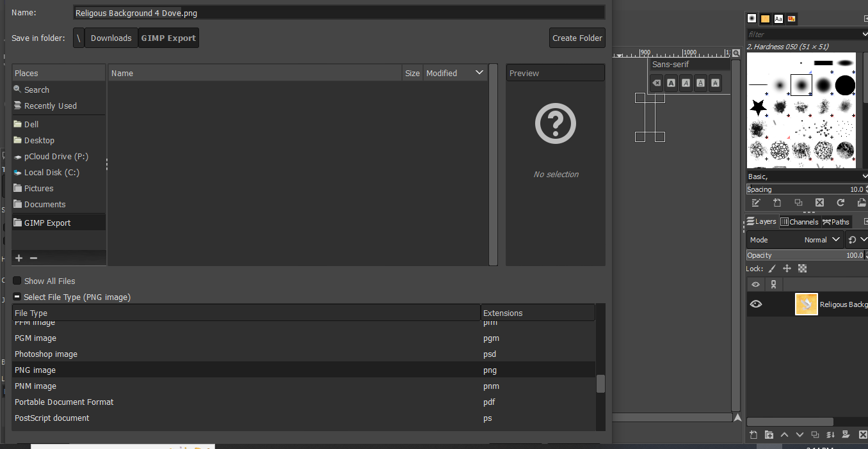Apply italic in the text toolbox
This screenshot has height=449, width=868.
coord(686,83)
